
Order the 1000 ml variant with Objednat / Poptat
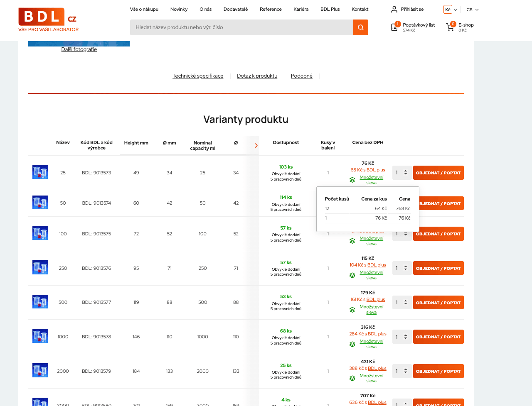pyautogui.click(x=438, y=337)
